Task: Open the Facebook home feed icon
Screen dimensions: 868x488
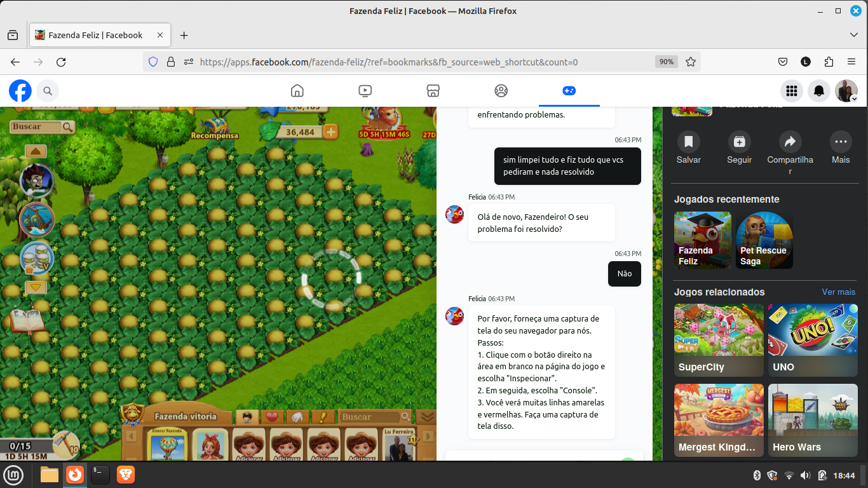Action: tap(297, 91)
